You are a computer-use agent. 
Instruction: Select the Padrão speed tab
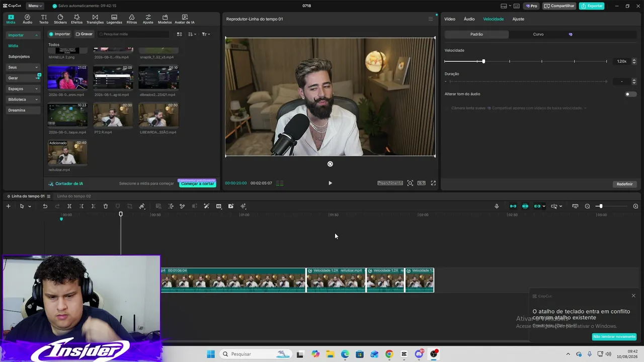pos(476,34)
